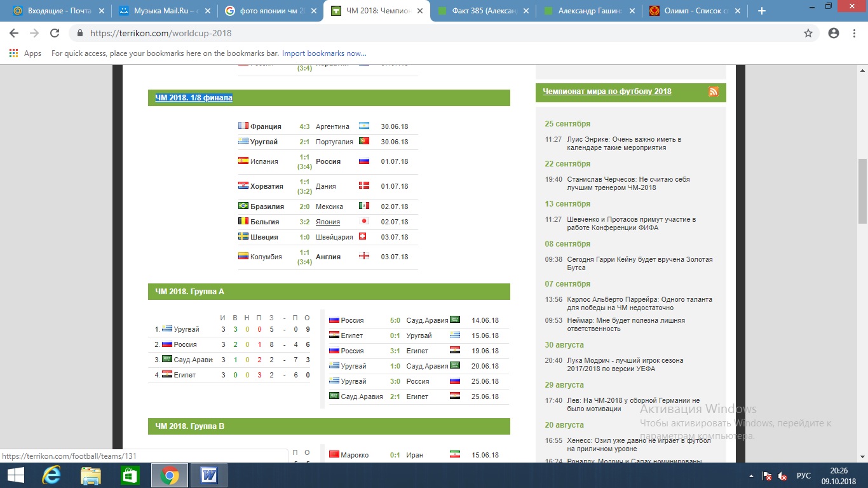Open Карлос Альберто Паррейра news item

pos(639,304)
